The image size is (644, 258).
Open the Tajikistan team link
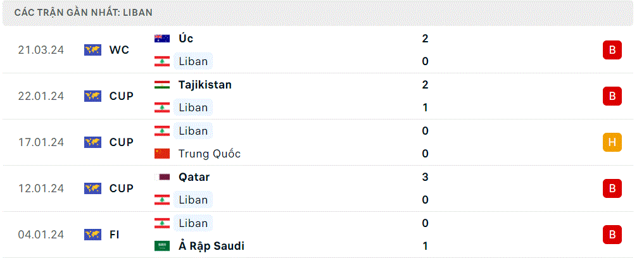[205, 85]
